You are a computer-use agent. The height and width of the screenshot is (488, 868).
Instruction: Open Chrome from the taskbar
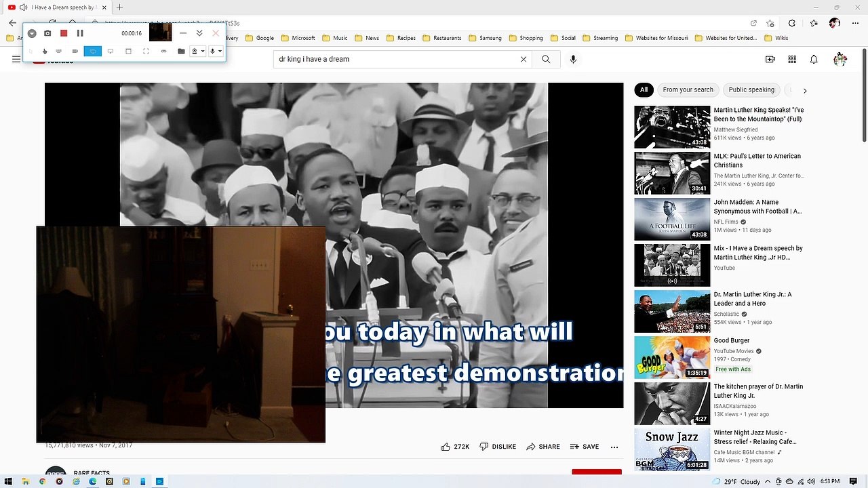pos(42,481)
